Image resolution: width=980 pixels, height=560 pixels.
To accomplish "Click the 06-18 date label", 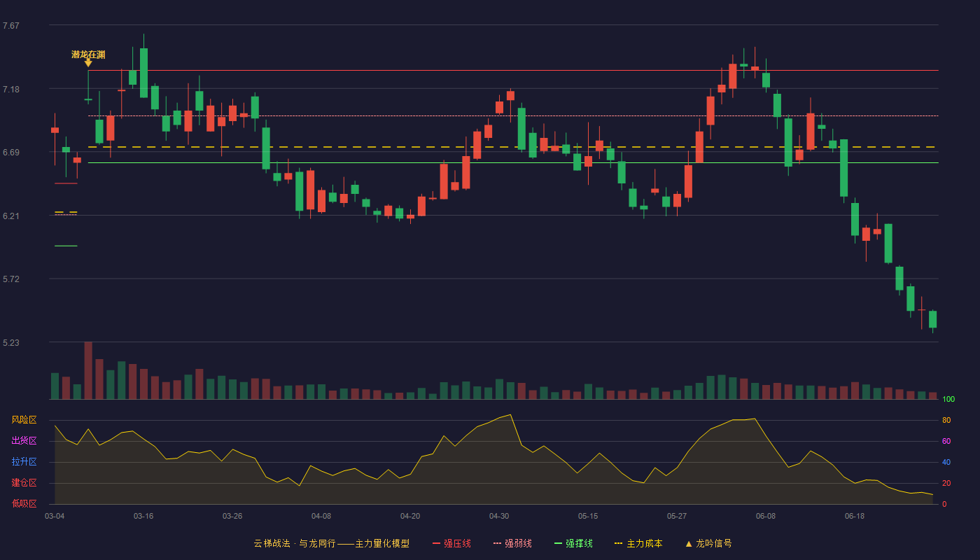I will point(855,516).
